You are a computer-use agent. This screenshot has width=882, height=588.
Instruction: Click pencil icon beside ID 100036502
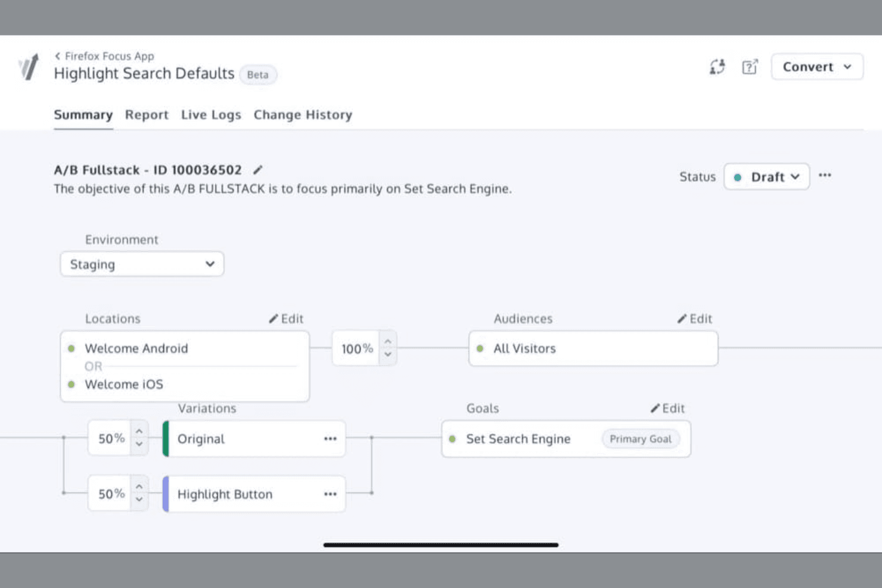tap(257, 170)
